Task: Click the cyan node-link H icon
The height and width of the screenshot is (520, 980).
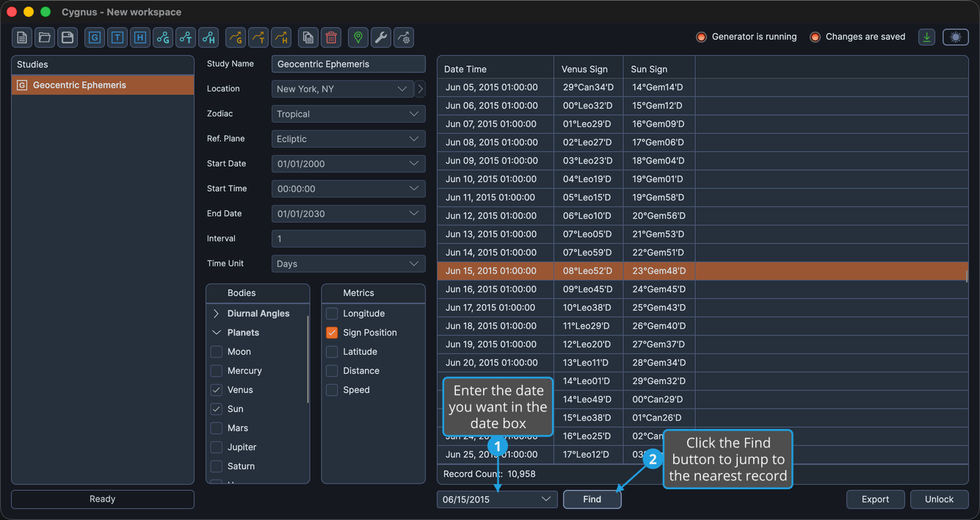Action: coord(208,37)
